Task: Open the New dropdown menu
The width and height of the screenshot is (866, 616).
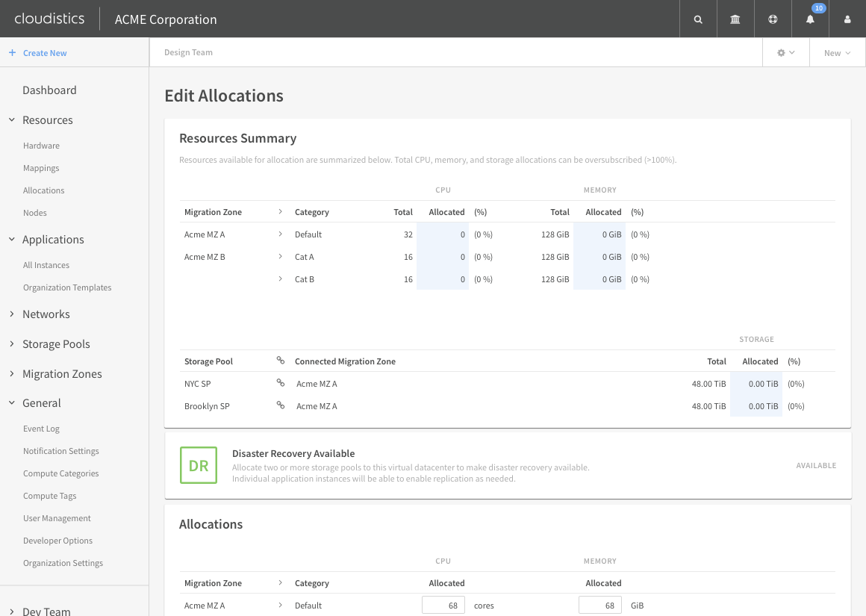Action: pos(836,52)
